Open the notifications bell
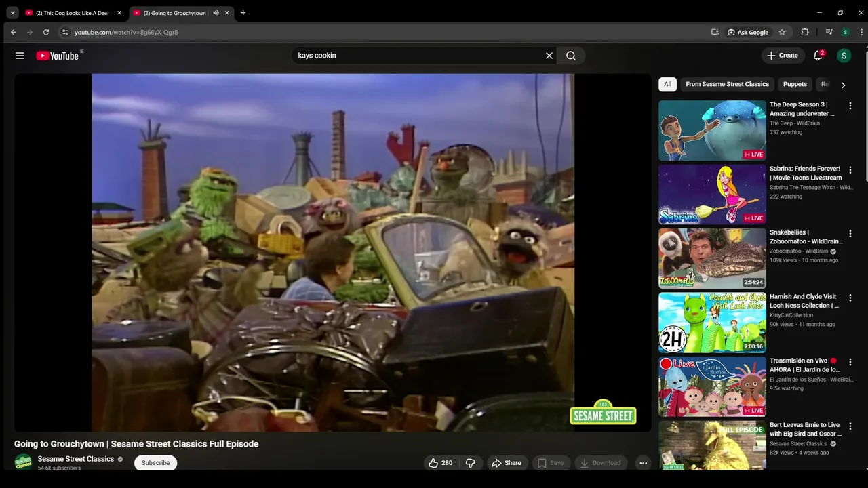This screenshot has width=868, height=488. pyautogui.click(x=818, y=56)
